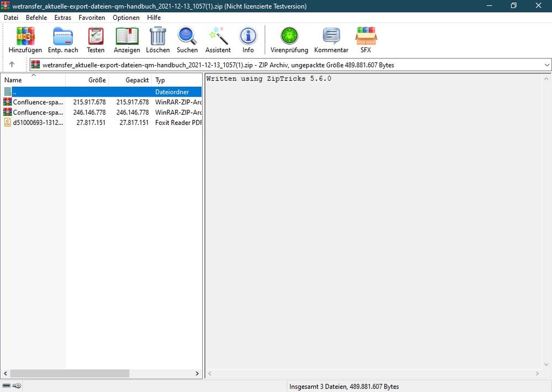Sort by the Typ column header
Image resolution: width=552 pixels, height=392 pixels.
177,80
